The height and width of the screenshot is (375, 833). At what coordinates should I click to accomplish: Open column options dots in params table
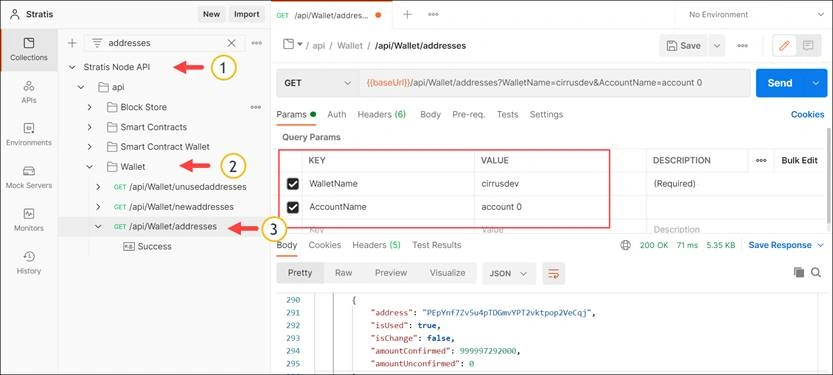(761, 160)
